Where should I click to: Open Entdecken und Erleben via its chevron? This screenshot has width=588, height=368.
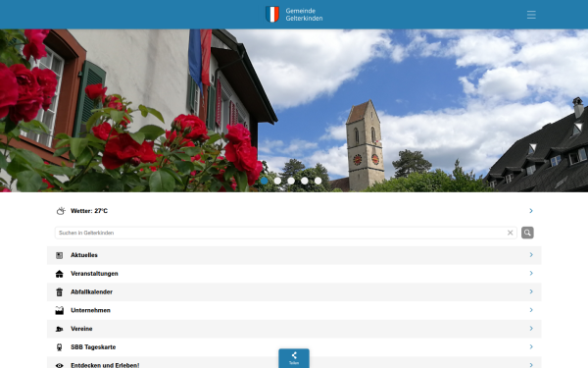pyautogui.click(x=531, y=365)
